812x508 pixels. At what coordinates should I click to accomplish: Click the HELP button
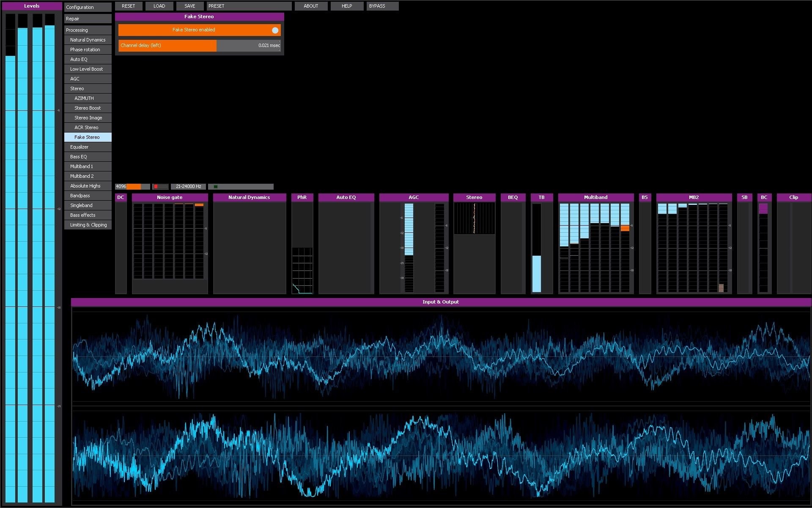347,6
